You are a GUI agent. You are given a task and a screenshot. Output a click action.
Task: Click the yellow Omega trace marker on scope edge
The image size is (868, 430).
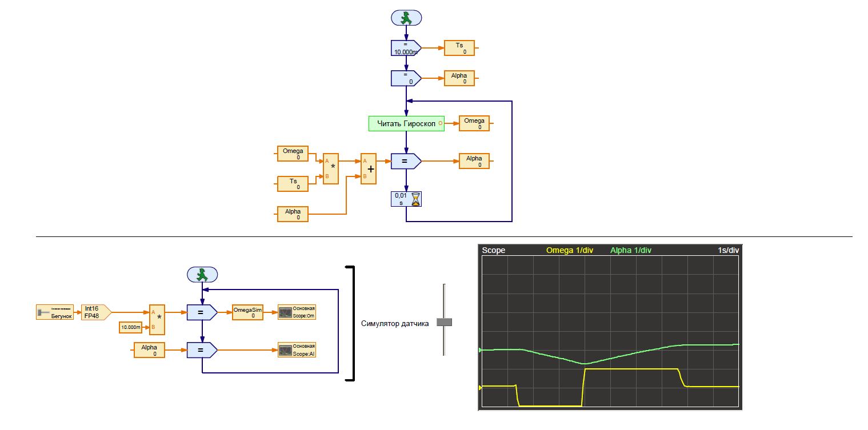click(480, 387)
